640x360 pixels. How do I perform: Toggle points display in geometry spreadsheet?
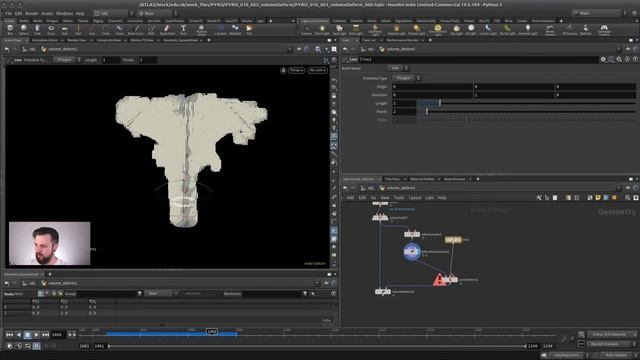point(40,293)
